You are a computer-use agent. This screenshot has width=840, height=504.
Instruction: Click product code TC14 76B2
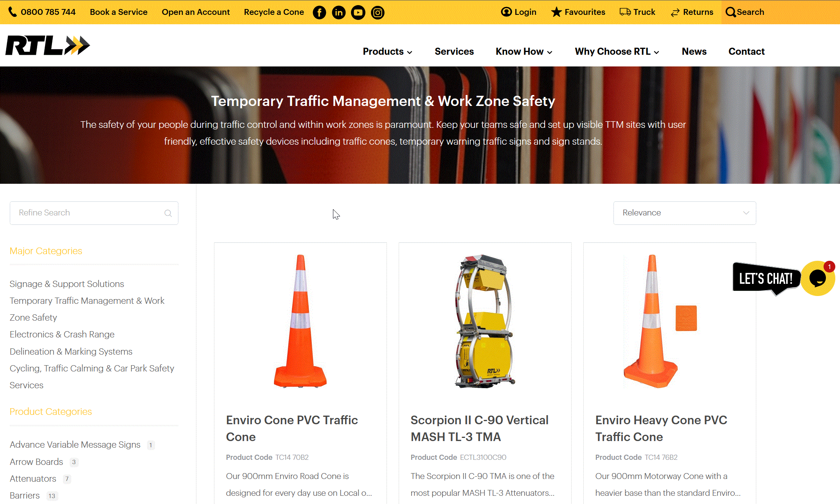click(661, 457)
